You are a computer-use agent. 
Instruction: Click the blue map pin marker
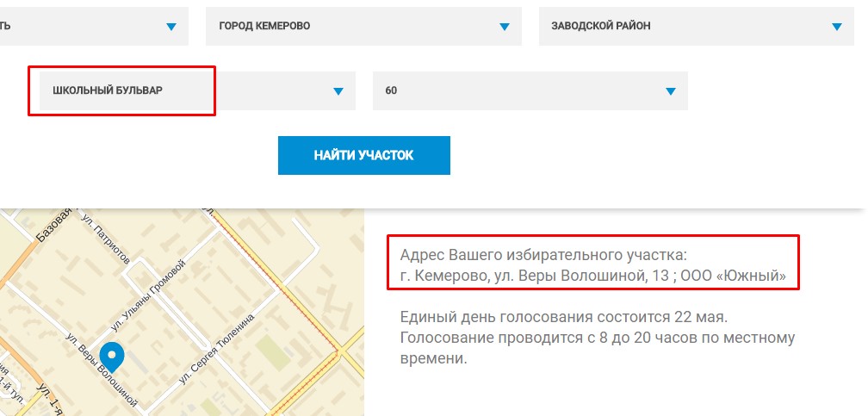[112, 357]
